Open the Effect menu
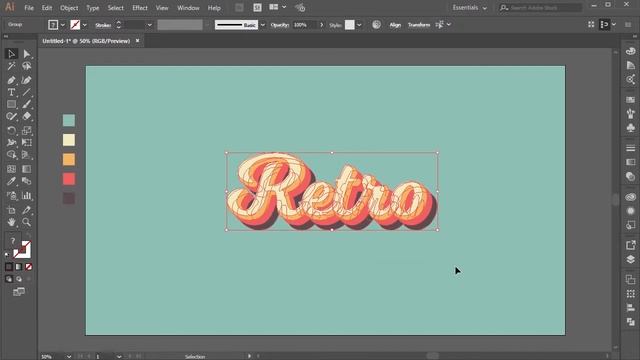This screenshot has width=640, height=360. [x=140, y=8]
